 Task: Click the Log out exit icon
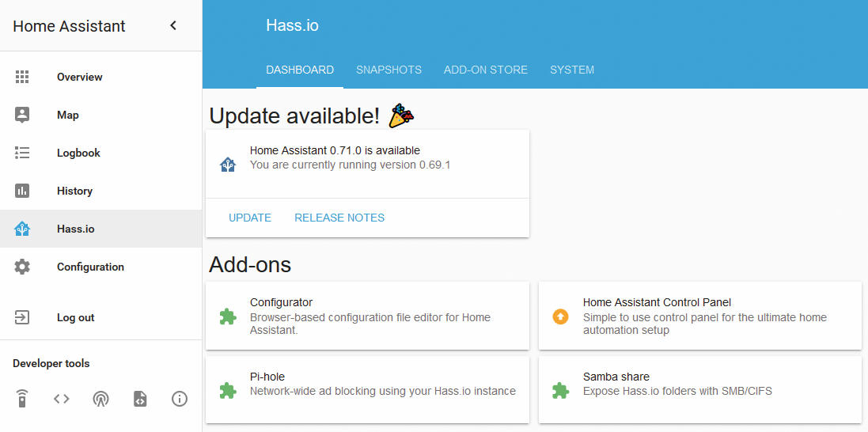22,317
